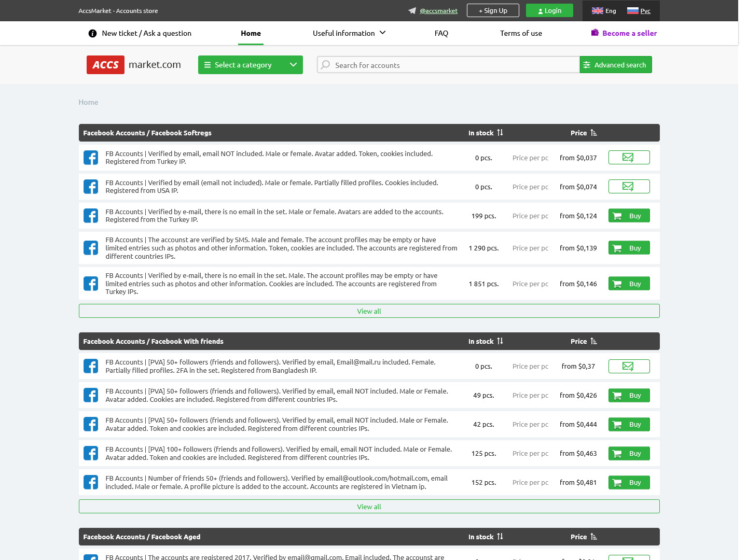
Task: Click Facebook icon of $0,37 listing
Action: tap(91, 366)
